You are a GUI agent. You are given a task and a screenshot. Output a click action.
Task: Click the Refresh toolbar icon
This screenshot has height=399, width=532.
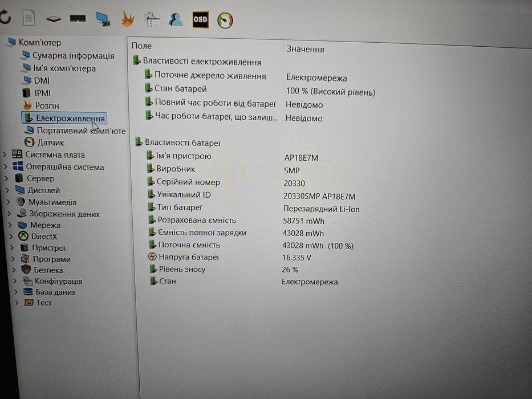tap(5, 17)
